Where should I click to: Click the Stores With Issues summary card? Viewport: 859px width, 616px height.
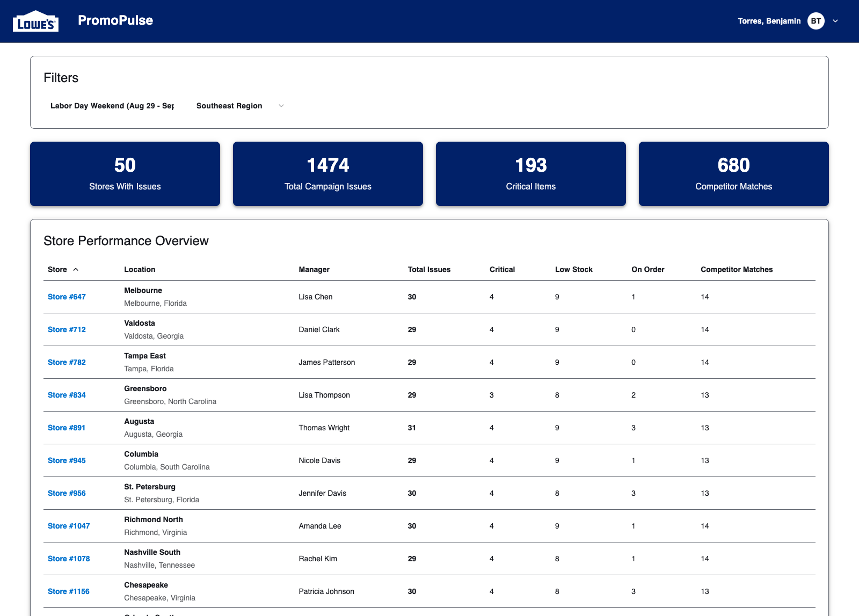[x=125, y=173]
